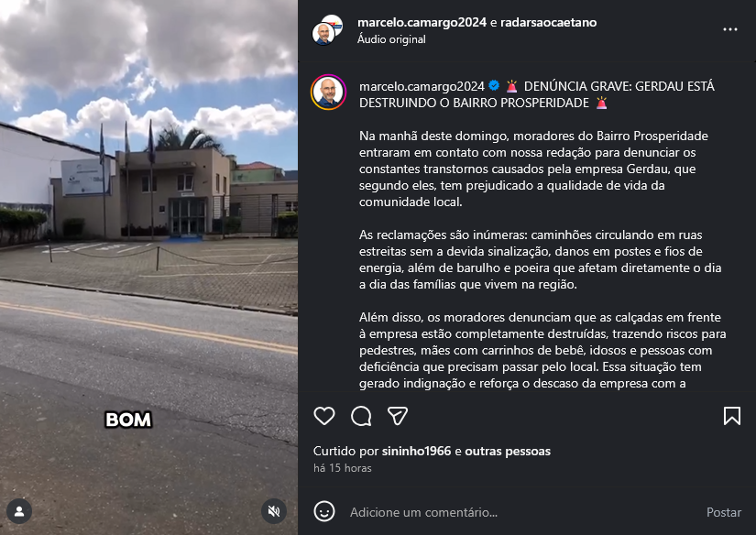Show outras pessoas who liked
756x535 pixels.
click(508, 451)
